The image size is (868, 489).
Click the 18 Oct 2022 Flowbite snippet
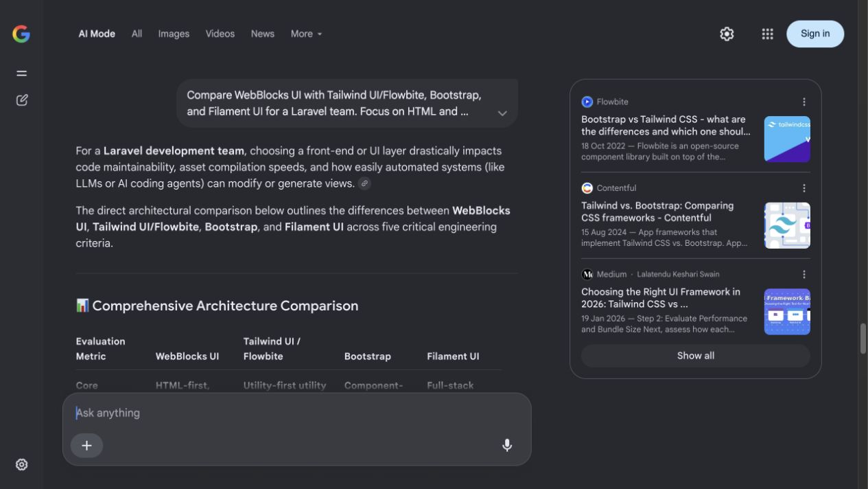660,151
